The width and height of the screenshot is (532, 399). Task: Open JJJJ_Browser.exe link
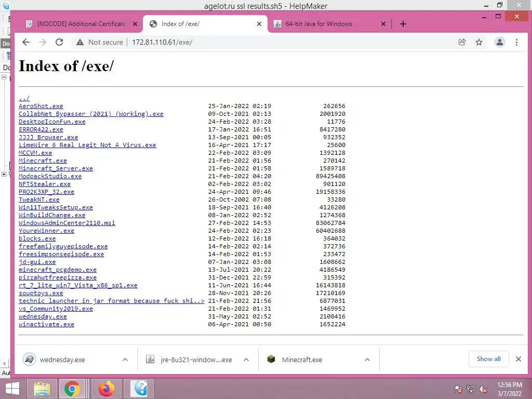click(x=48, y=137)
